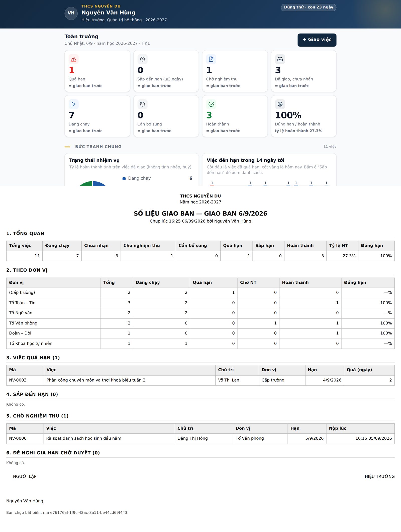Click the Tổ Văn phòng row name
The height and width of the screenshot is (532, 401).
(x=23, y=323)
